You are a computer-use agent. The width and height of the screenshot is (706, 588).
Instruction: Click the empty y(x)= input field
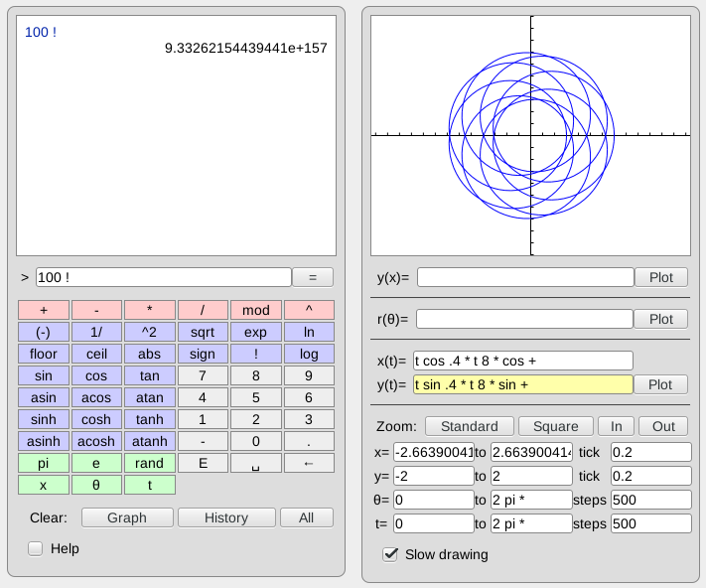click(x=525, y=277)
